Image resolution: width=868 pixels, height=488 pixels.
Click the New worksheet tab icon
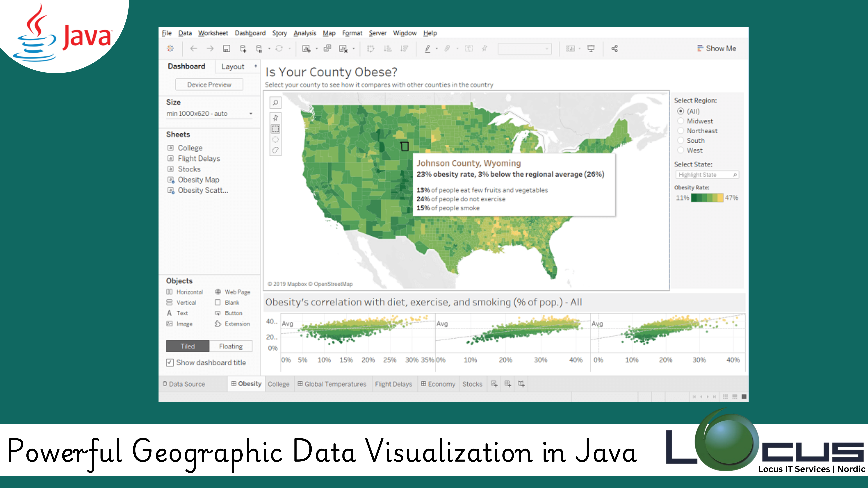494,384
